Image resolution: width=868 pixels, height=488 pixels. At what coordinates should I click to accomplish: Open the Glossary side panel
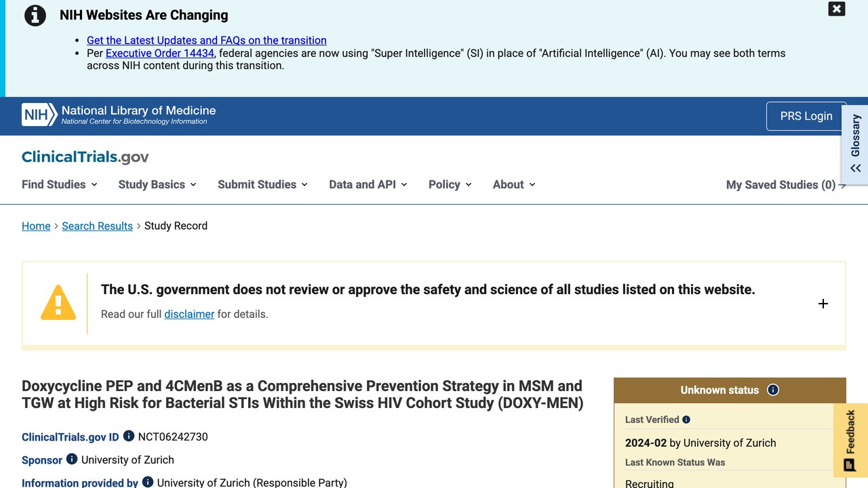[x=855, y=144]
